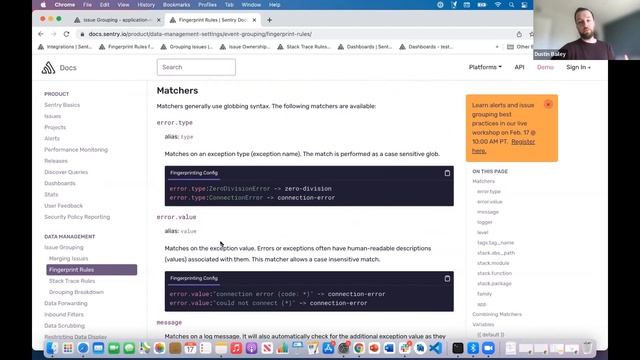The image size is (640, 360).
Task: Jump to error.value in On This Page
Action: point(490,202)
